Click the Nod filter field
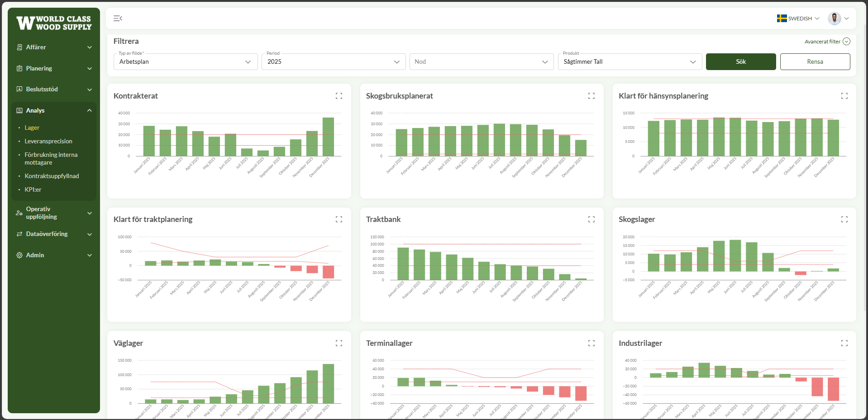868x420 pixels. [x=482, y=61]
